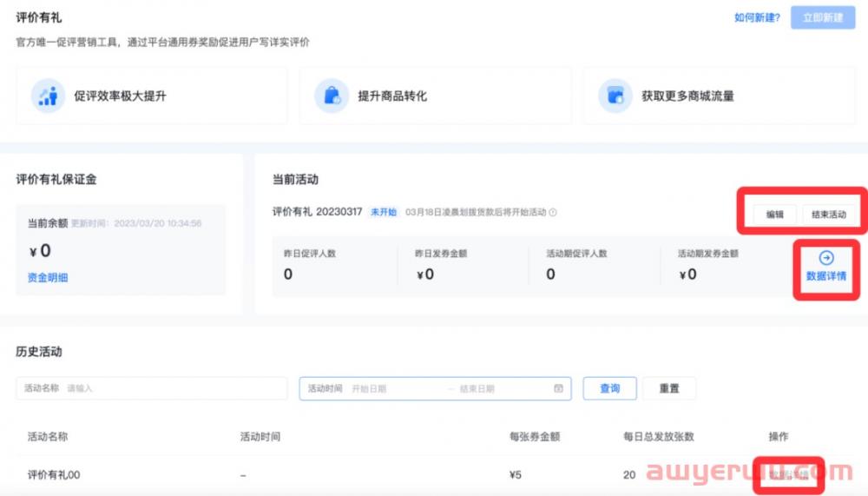Select the 开始日期 field in the date range

pos(395,388)
